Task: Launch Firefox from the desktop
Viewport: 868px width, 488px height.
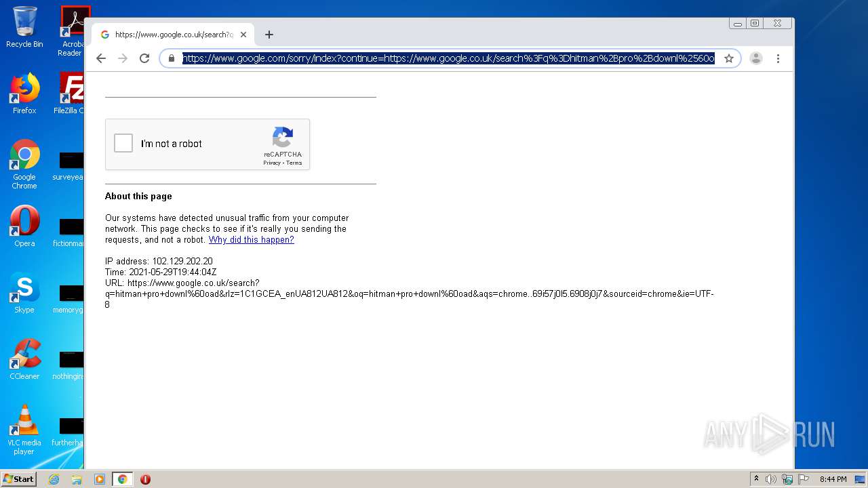Action: point(24,94)
